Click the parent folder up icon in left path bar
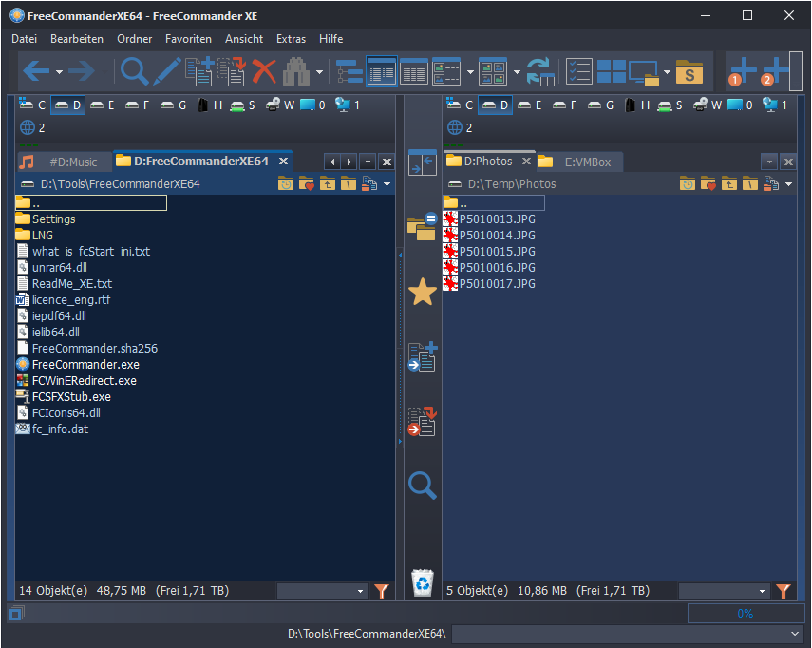The width and height of the screenshot is (812, 648). tap(328, 183)
